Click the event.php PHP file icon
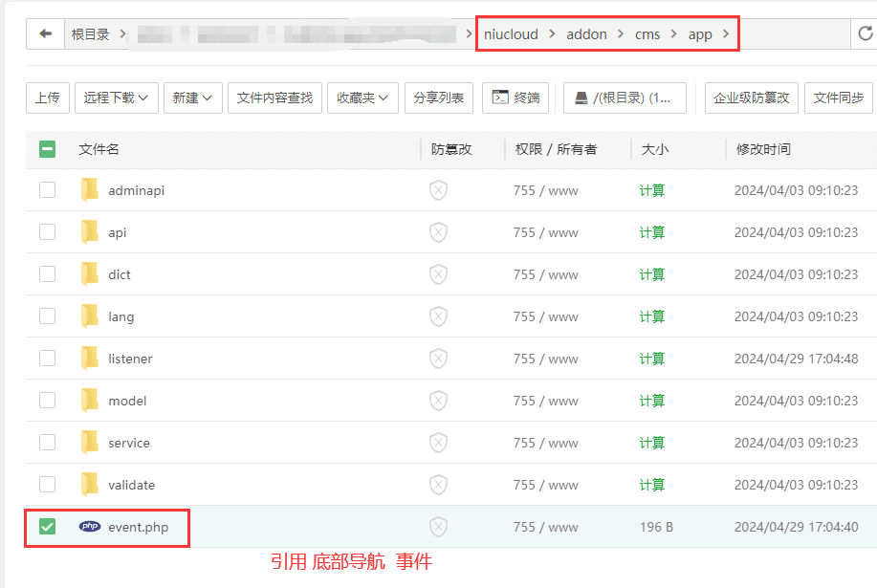The height and width of the screenshot is (588, 877). pyautogui.click(x=90, y=527)
